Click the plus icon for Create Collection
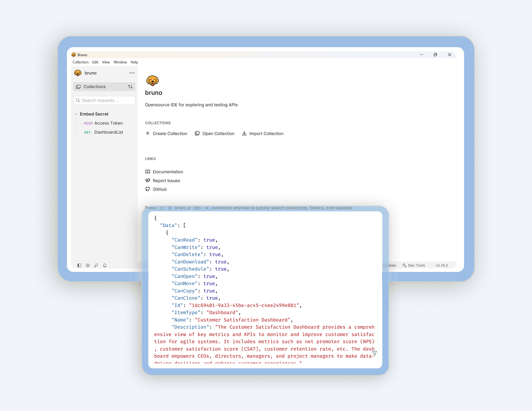Screen dimensions: 532x411 click(x=148, y=133)
